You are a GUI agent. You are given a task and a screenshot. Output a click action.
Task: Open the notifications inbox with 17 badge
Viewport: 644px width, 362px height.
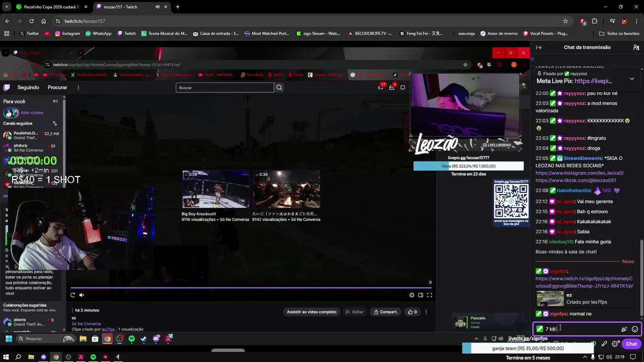coord(381,87)
